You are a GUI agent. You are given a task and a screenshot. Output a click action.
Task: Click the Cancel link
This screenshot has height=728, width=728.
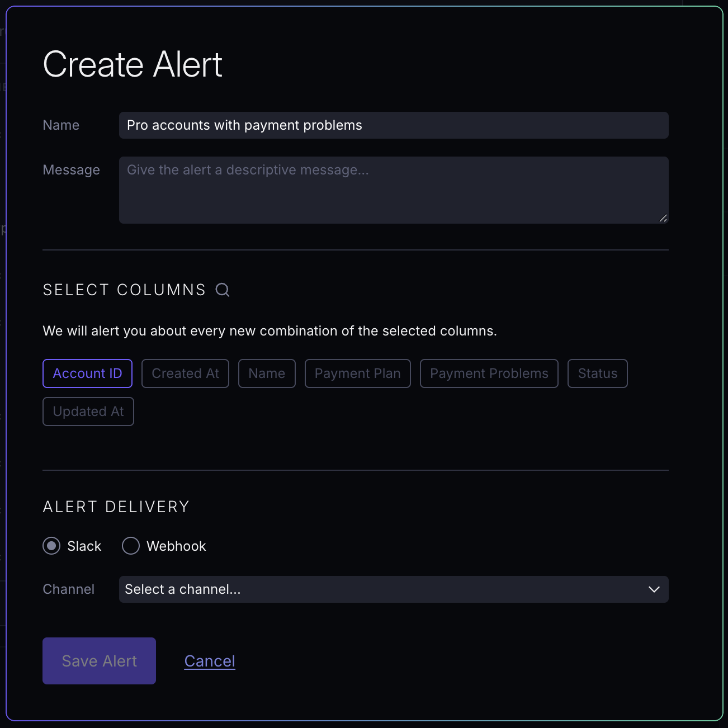coord(210,661)
